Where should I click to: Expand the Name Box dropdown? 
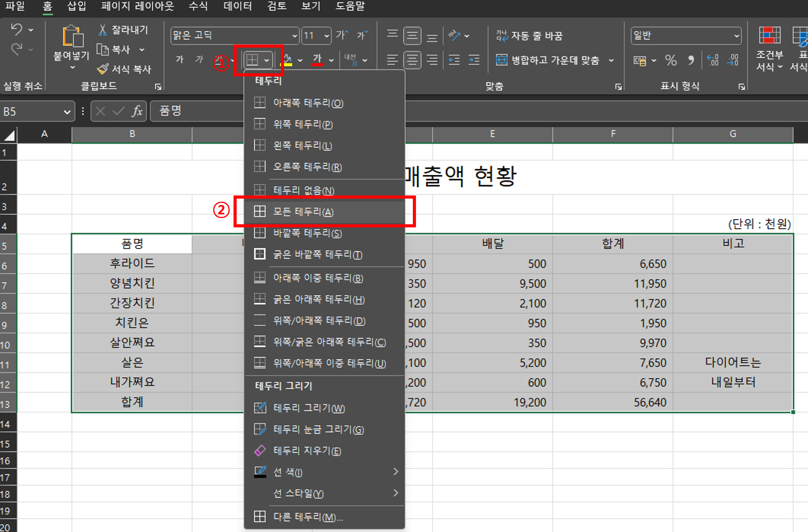click(67, 111)
